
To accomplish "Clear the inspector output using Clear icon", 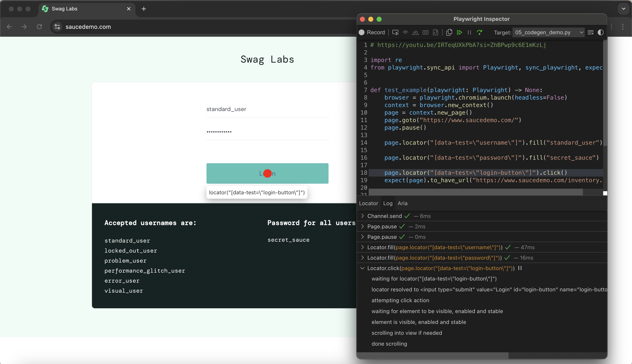I will coord(590,33).
